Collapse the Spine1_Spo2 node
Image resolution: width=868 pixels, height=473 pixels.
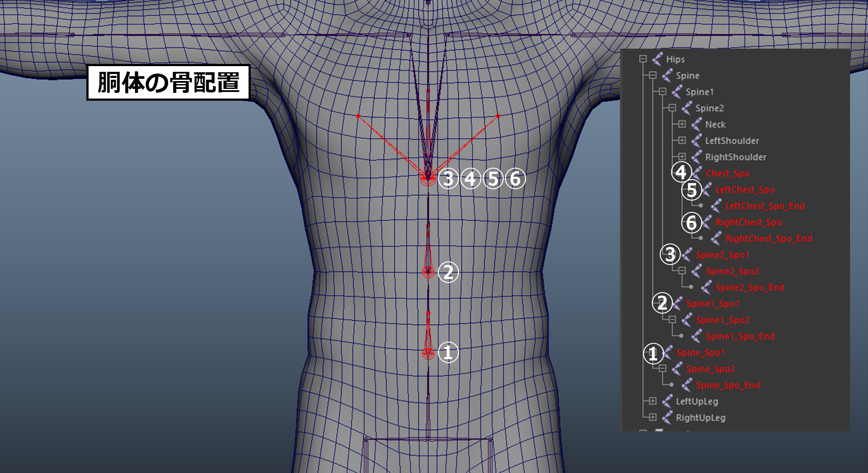point(672,320)
